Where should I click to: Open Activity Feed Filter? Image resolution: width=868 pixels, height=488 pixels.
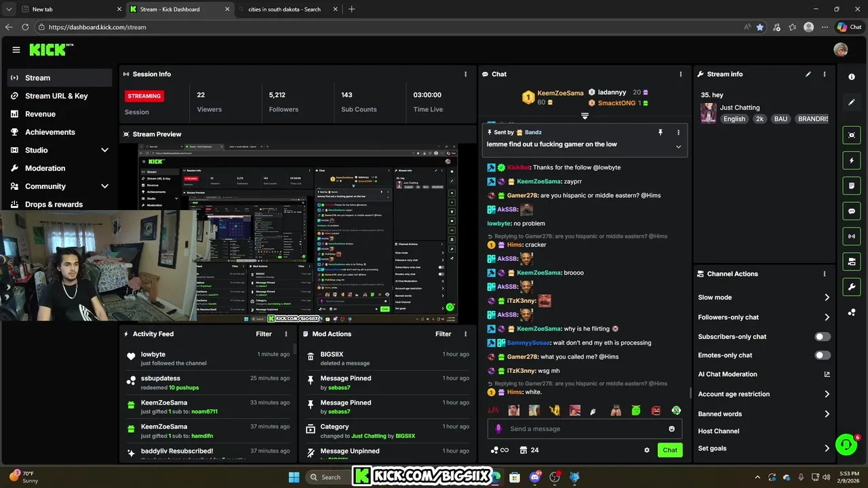tap(264, 333)
